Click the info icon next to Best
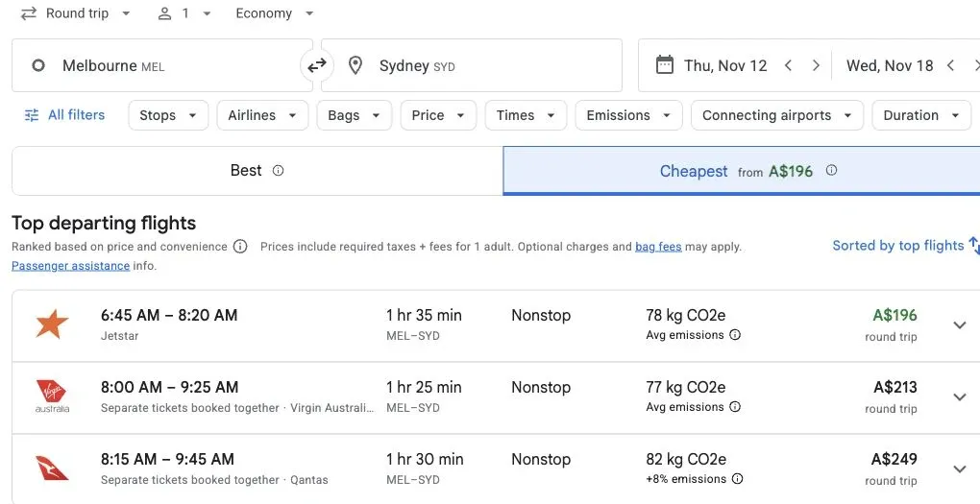This screenshot has height=504, width=980. (x=278, y=171)
